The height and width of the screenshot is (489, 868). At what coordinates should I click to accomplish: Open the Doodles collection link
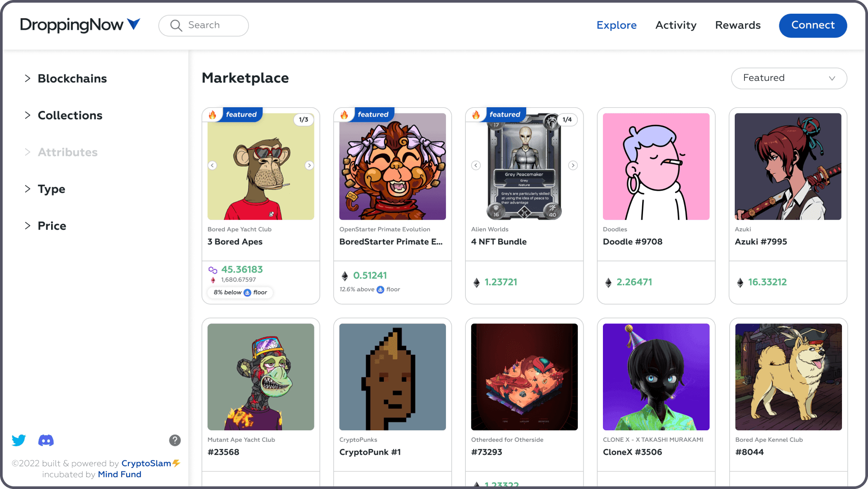(615, 229)
